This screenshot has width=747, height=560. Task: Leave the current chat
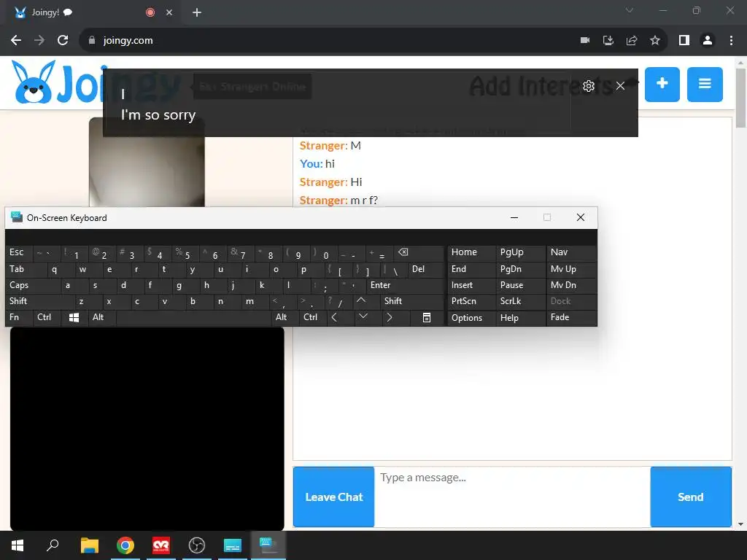coord(333,497)
